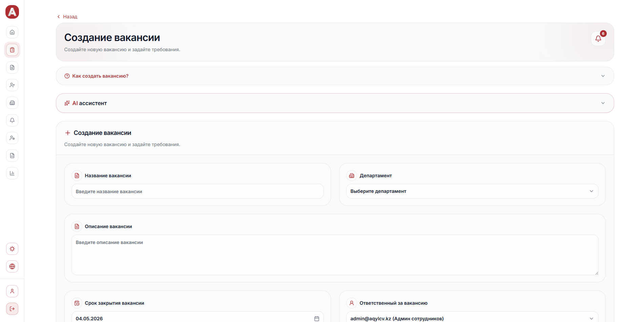The height and width of the screenshot is (322, 644).
Task: Click the logout icon in sidebar
Action: point(12,309)
